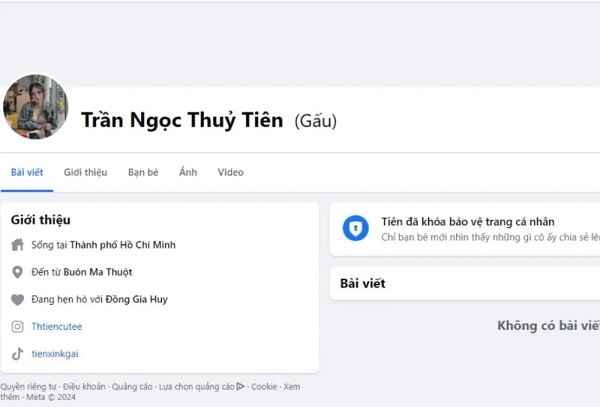Image resolution: width=600 pixels, height=407 pixels.
Task: Click the heart relationship icon
Action: (17, 299)
